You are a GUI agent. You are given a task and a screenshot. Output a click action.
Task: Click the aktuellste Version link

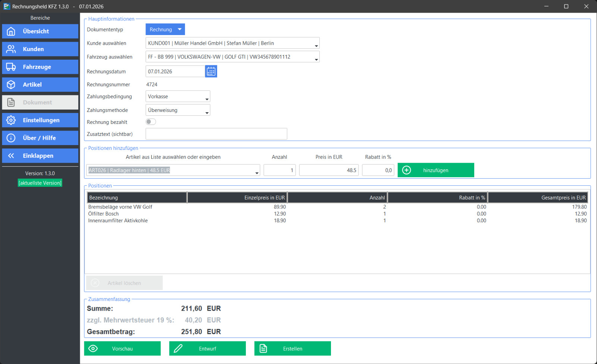(x=40, y=183)
